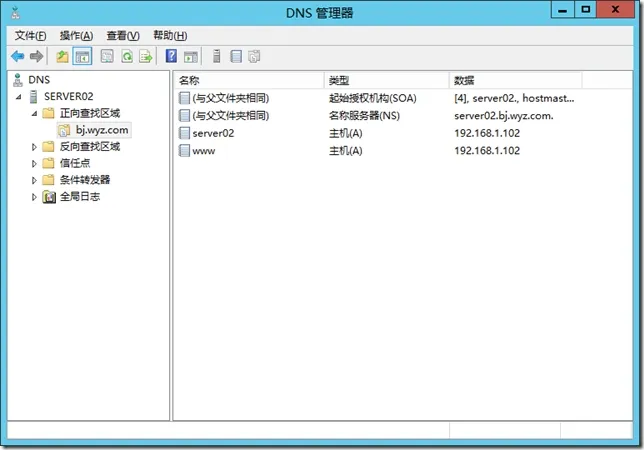Click data cell server02.bj.wyz.com.

[x=504, y=116]
